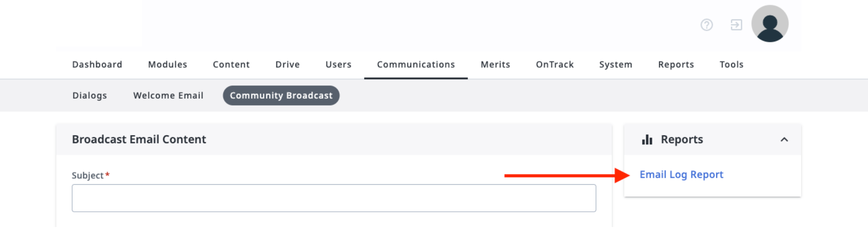Select the Welcome Email sub-tab
This screenshot has height=249, width=868.
(168, 96)
